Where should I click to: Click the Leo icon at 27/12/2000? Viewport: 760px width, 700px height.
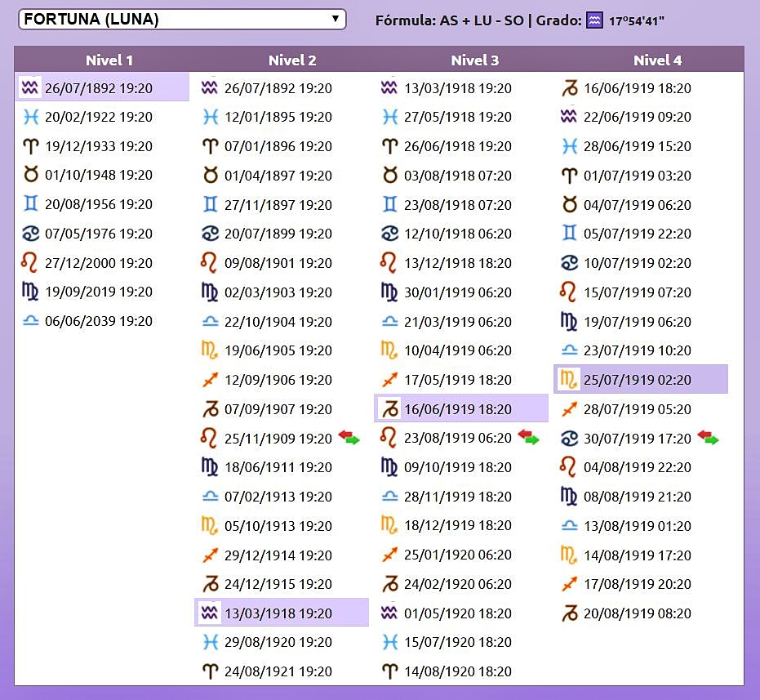[x=30, y=263]
